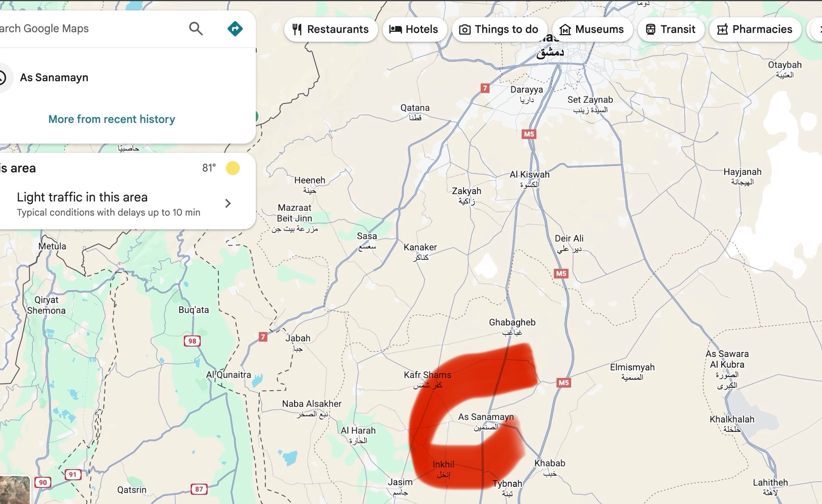Click the Set Zaynab town label
The width and height of the screenshot is (822, 504).
[x=590, y=105]
